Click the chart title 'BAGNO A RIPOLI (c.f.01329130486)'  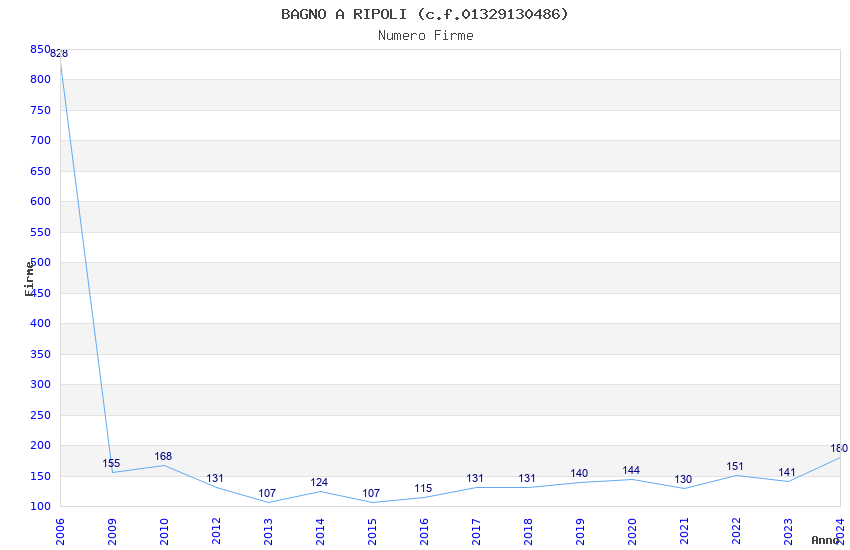[x=424, y=14]
